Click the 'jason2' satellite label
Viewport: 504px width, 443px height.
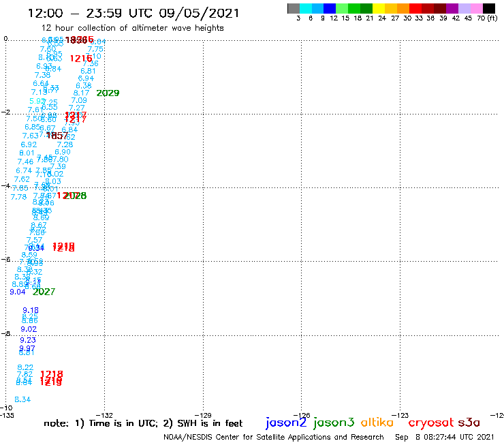[x=286, y=423]
